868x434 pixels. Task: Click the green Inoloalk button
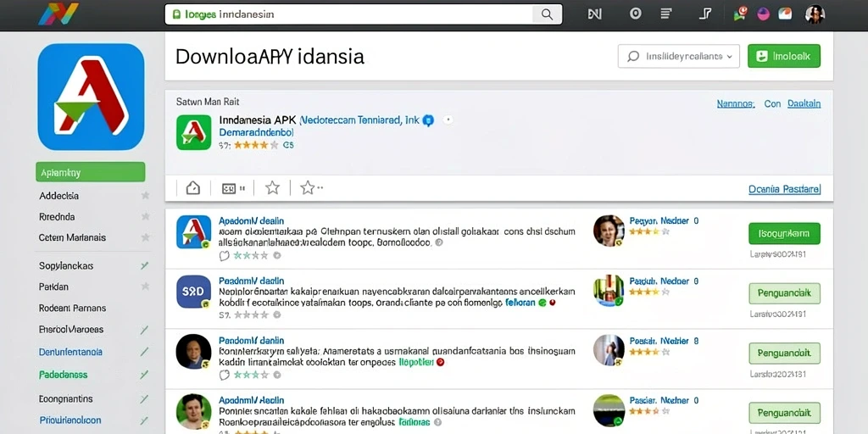[784, 56]
